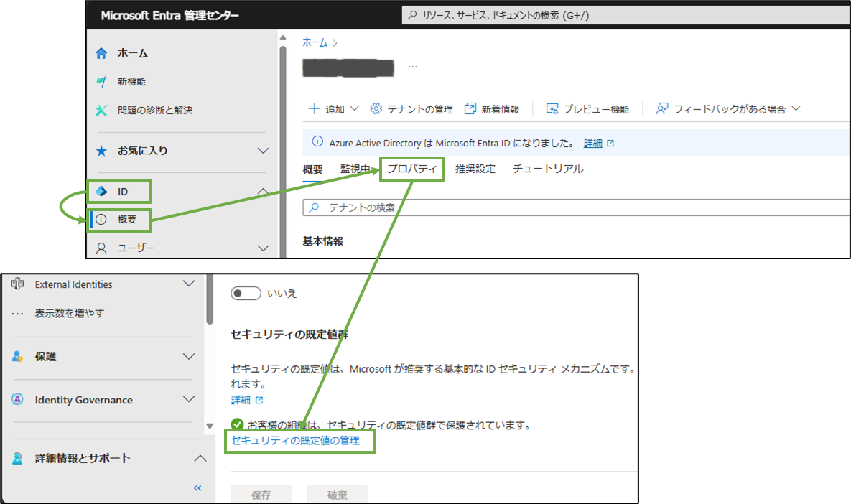The image size is (851, 504).
Task: Expand the ユーザー chevron
Action: coord(264,248)
